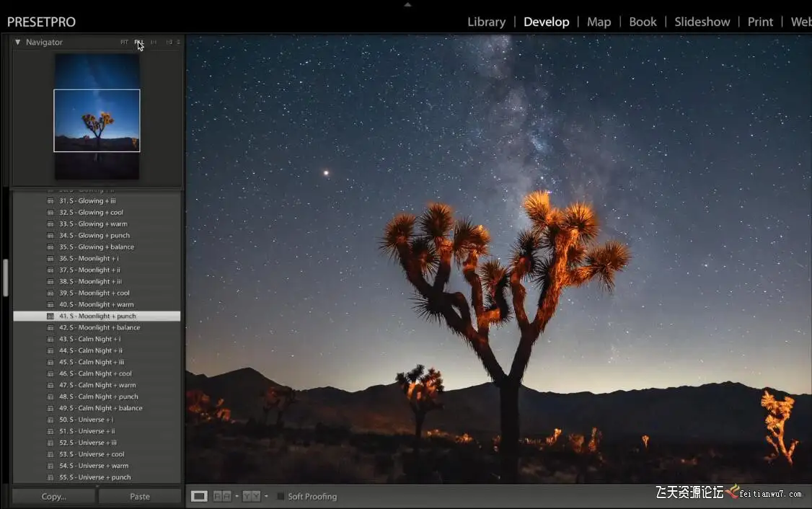Screen dimensions: 812x509
Task: Click the Paste button
Action: 140,496
